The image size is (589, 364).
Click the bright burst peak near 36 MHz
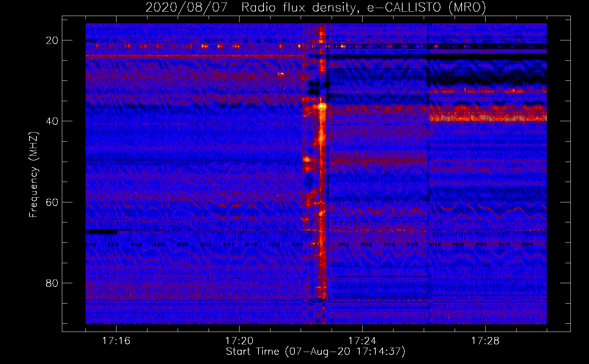coord(322,106)
